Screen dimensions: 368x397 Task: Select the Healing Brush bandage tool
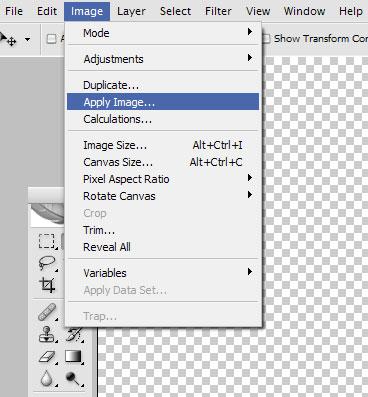[x=47, y=312]
